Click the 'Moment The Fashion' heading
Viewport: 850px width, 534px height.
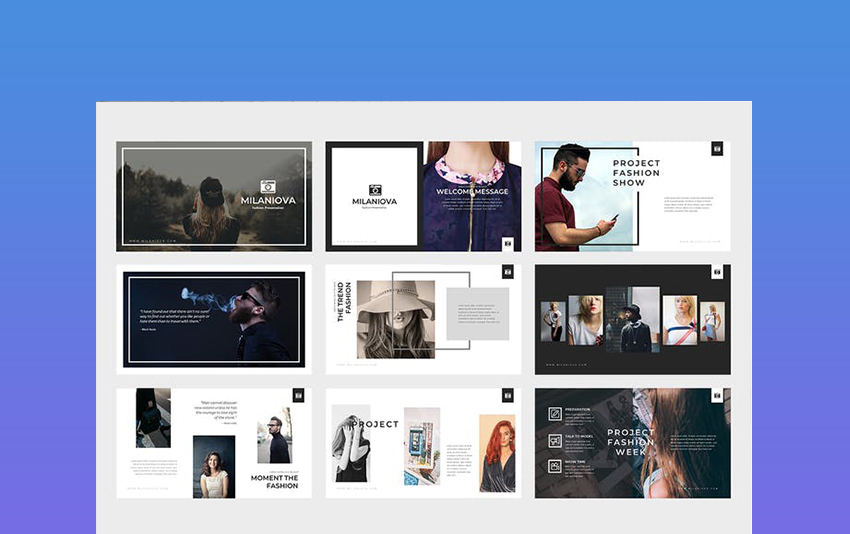coord(274,482)
